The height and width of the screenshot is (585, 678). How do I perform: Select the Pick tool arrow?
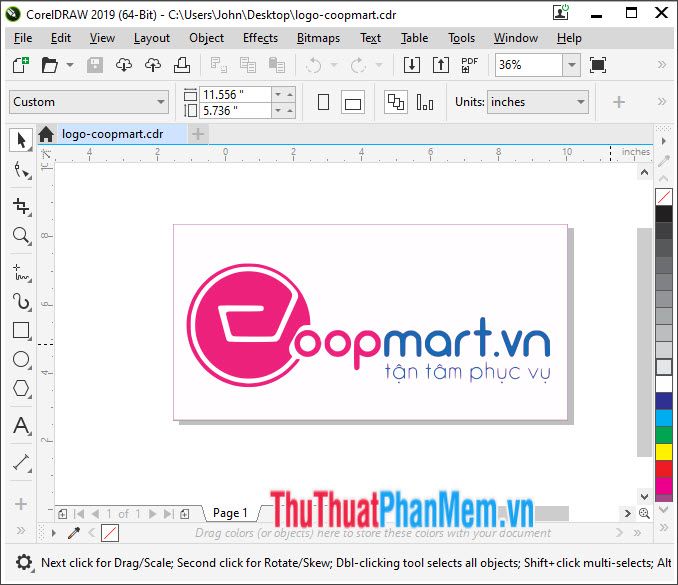tap(20, 140)
